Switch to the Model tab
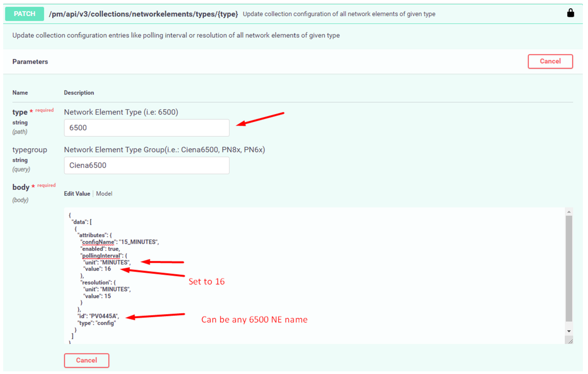Image resolution: width=588 pixels, height=374 pixels. tap(104, 194)
